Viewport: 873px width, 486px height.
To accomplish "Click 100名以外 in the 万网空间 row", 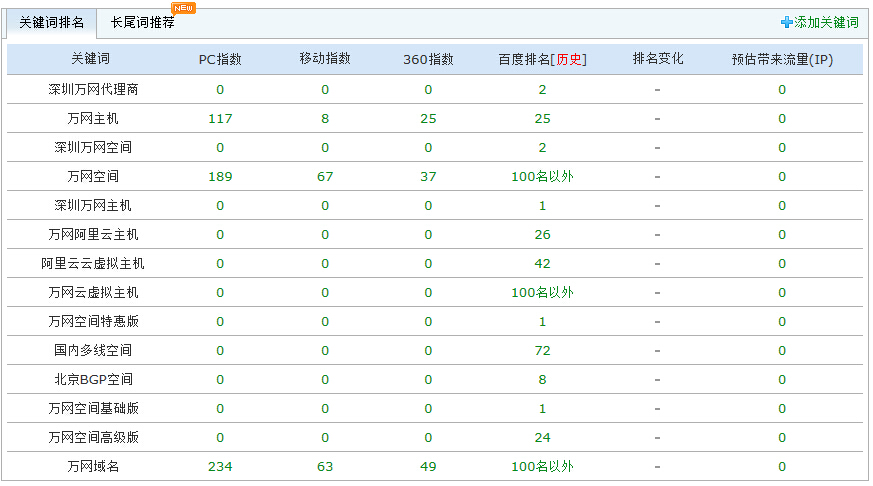I will [x=542, y=176].
